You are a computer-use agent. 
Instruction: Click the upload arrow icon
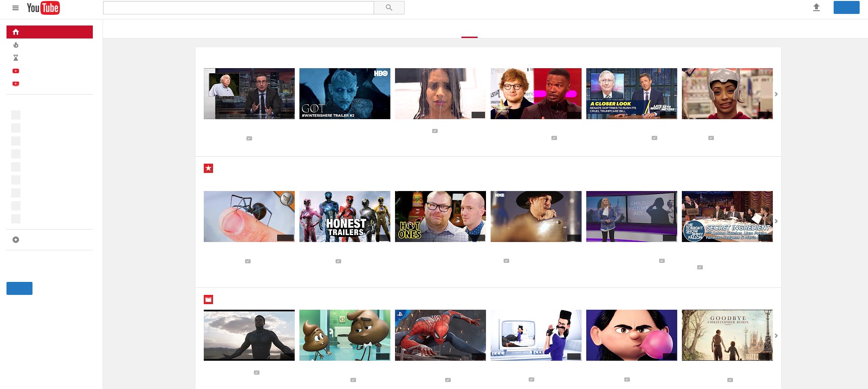point(816,7)
